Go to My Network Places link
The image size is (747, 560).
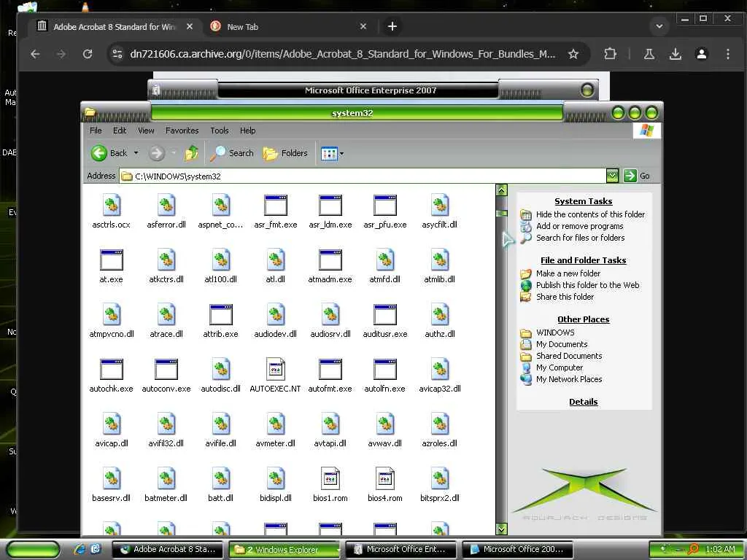tap(569, 379)
